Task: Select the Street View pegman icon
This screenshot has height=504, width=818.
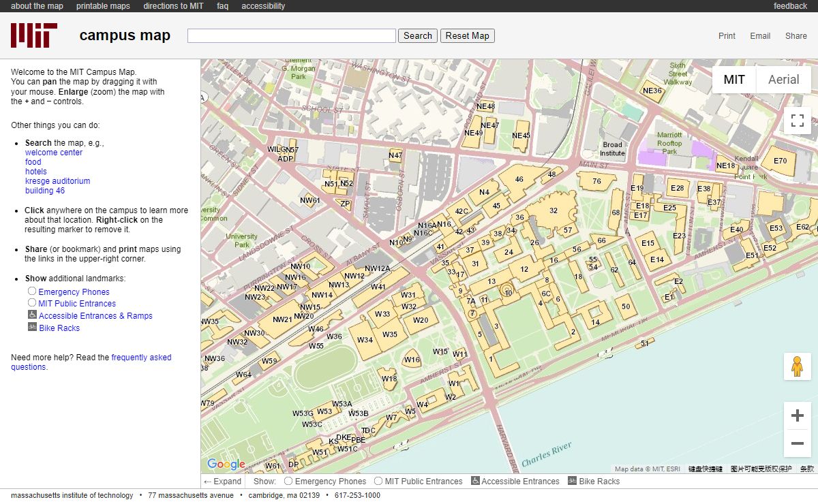Action: [798, 366]
